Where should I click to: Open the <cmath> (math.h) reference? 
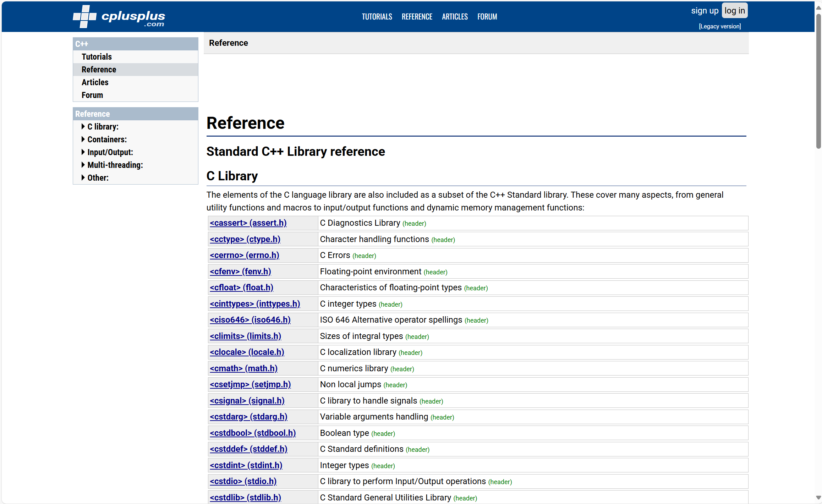coord(243,368)
